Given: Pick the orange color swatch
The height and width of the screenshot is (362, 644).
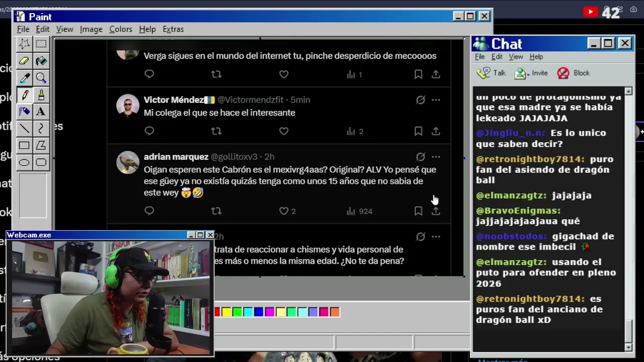Looking at the screenshot, I should 335,312.
